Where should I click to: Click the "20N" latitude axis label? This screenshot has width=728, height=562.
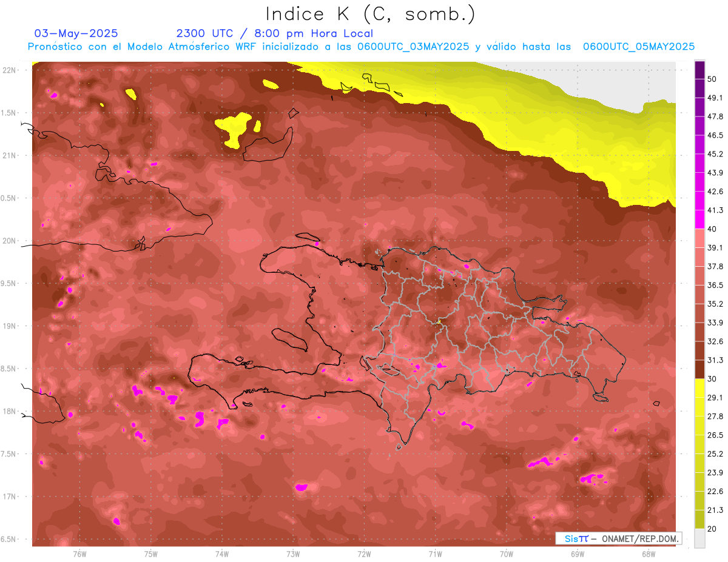(10, 241)
